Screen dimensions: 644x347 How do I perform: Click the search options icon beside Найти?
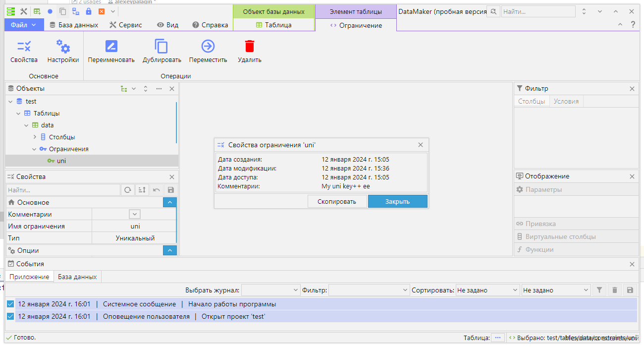pos(493,11)
